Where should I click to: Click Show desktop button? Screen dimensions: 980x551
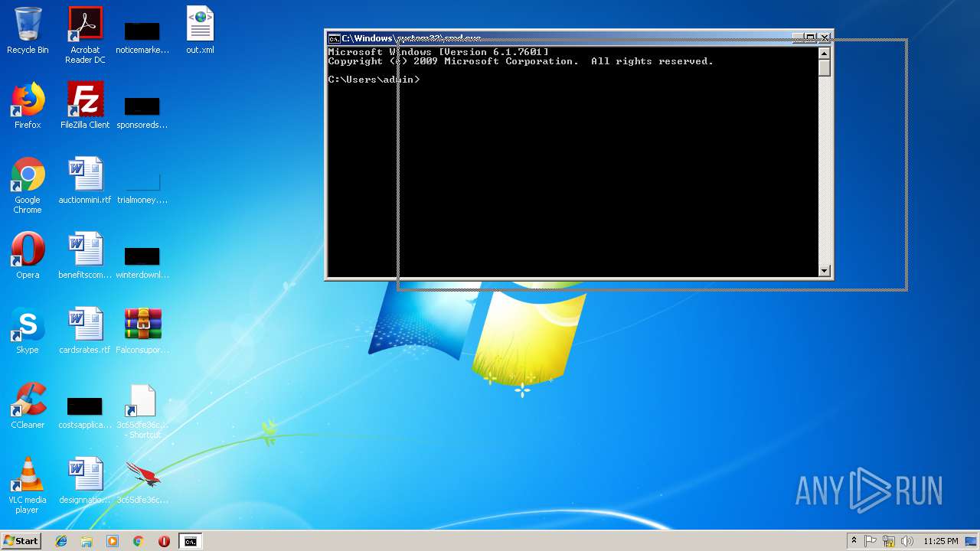pos(971,541)
